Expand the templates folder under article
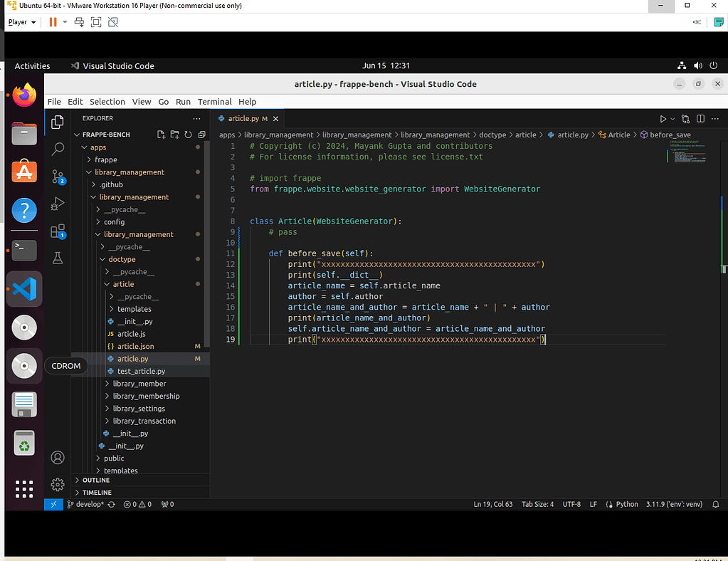 tap(134, 309)
